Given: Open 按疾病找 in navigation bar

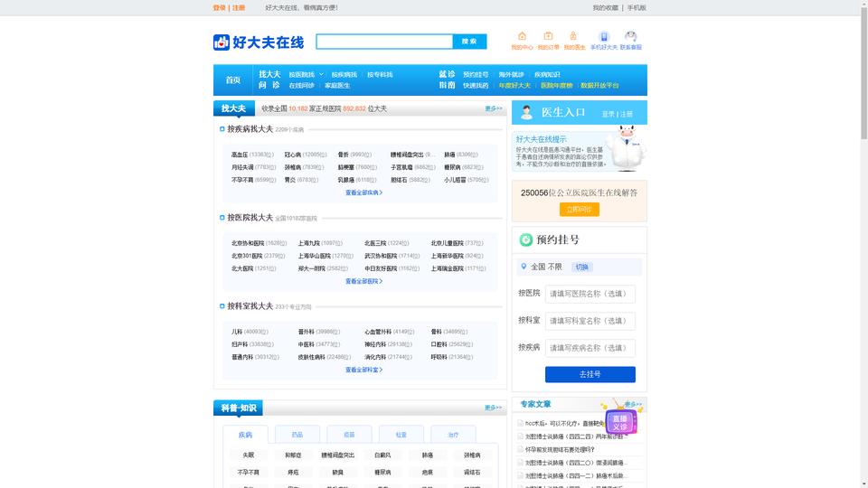Looking at the screenshot, I should pyautogui.click(x=344, y=74).
